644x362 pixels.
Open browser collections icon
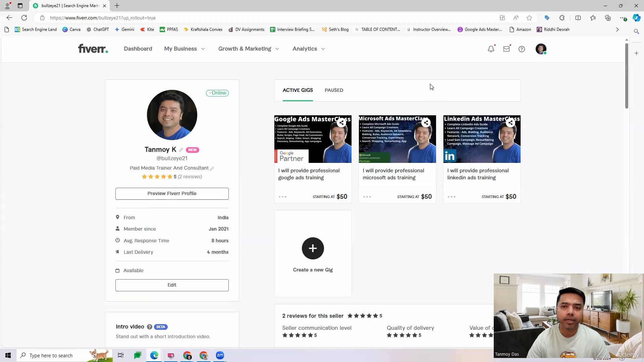[x=608, y=18]
